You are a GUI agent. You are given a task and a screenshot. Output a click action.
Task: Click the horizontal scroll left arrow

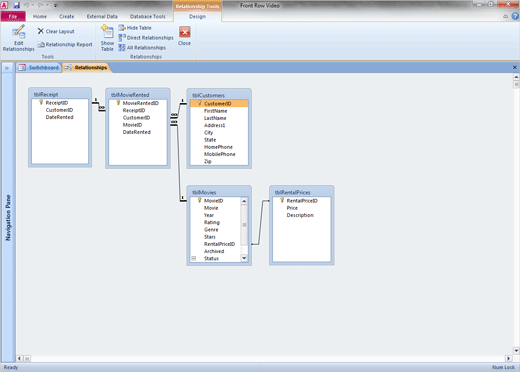pos(19,359)
